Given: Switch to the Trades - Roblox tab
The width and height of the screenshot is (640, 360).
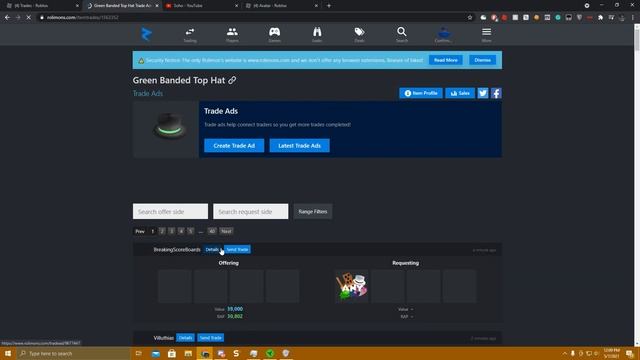Looking at the screenshot, I should [x=41, y=6].
